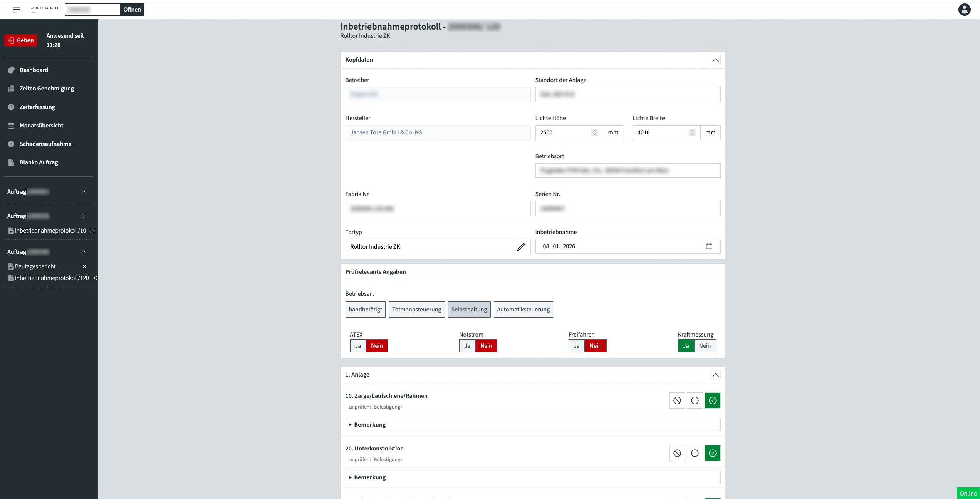Image resolution: width=980 pixels, height=499 pixels.
Task: Click the warning icon for Unterkonstruktion
Action: coord(695,453)
